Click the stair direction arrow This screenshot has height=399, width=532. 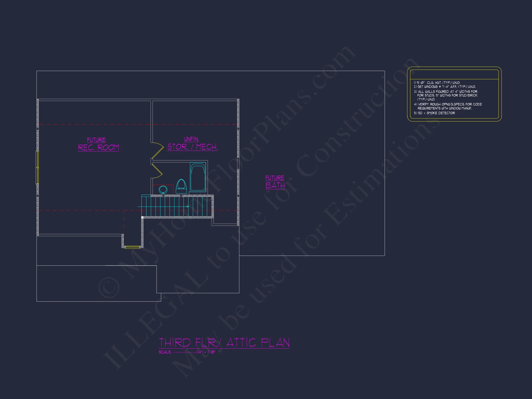click(188, 207)
